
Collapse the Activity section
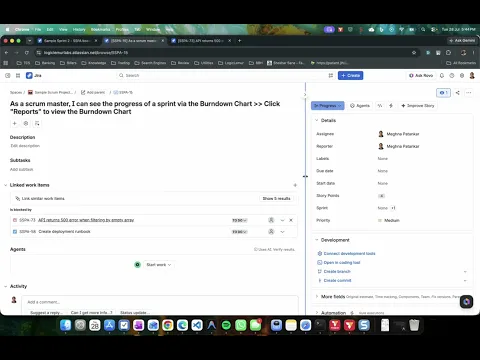point(5,286)
